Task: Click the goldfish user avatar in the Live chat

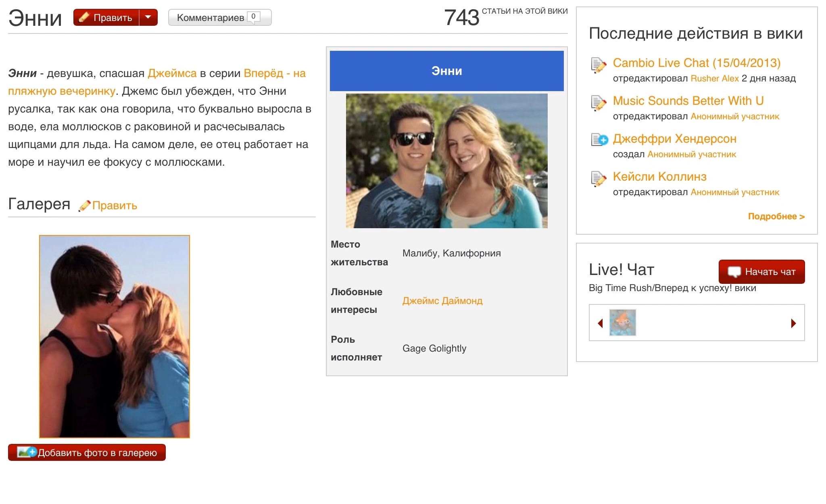Action: click(x=622, y=323)
